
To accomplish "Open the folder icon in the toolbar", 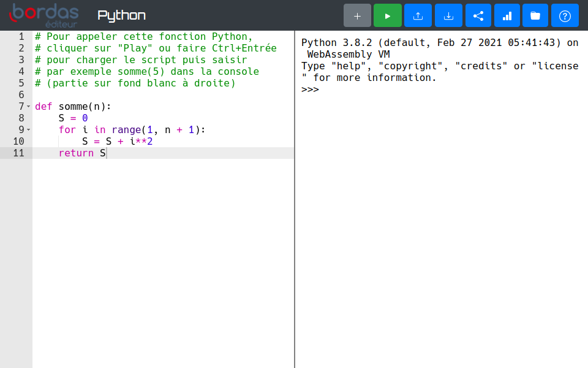I will tap(535, 15).
